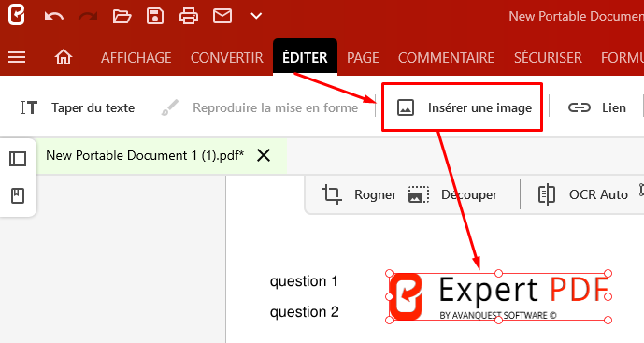The width and height of the screenshot is (644, 343).
Task: Click the Découper button
Action: click(452, 194)
